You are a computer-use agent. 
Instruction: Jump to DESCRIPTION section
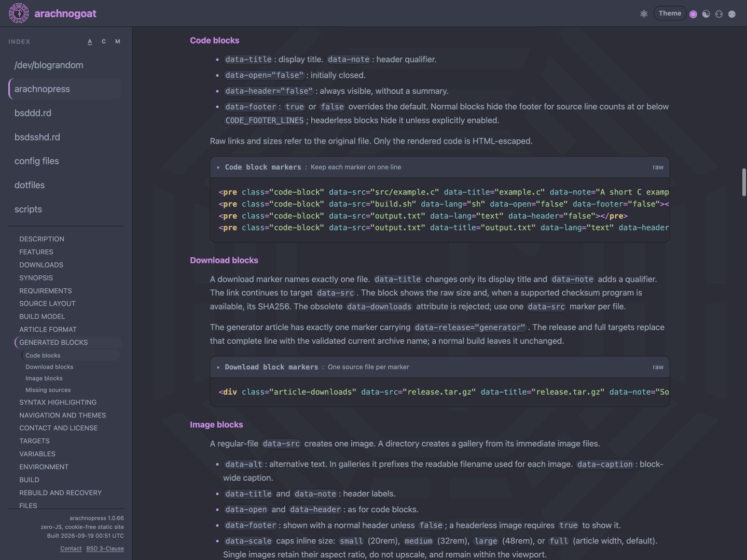coord(41,239)
